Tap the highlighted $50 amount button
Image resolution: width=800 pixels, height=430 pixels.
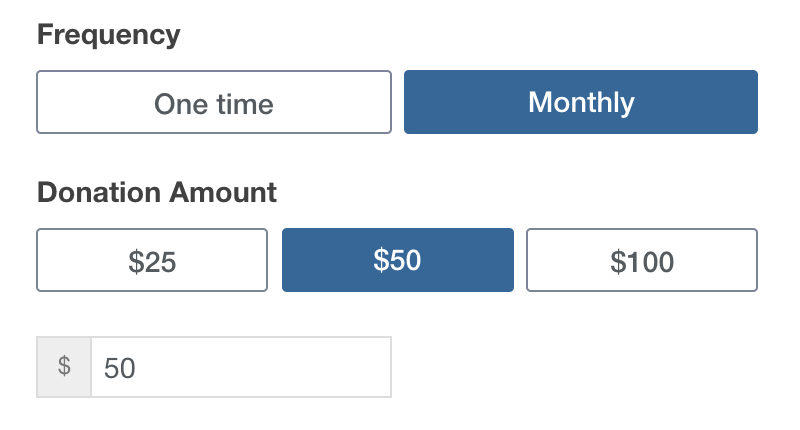[397, 261]
